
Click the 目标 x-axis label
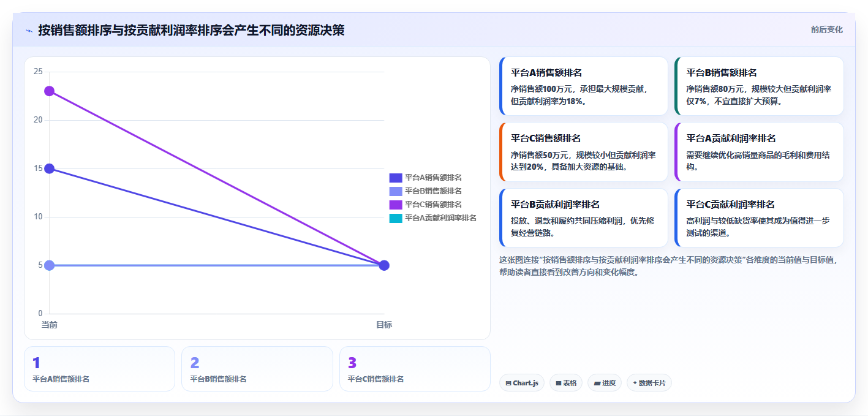pyautogui.click(x=384, y=325)
